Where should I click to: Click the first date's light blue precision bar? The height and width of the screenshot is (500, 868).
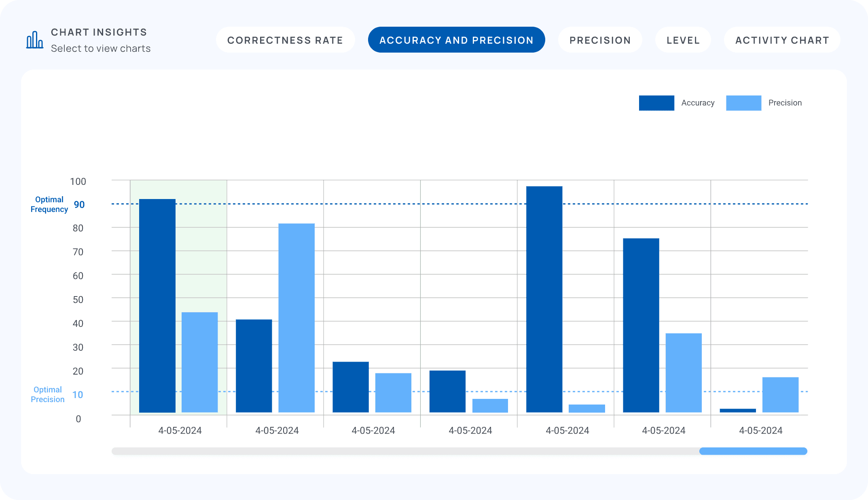200,362
